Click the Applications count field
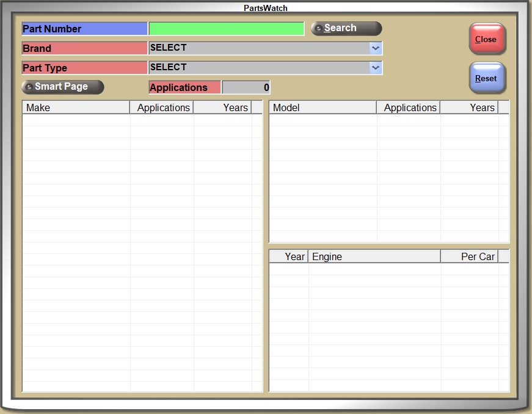The height and width of the screenshot is (414, 532). point(246,87)
